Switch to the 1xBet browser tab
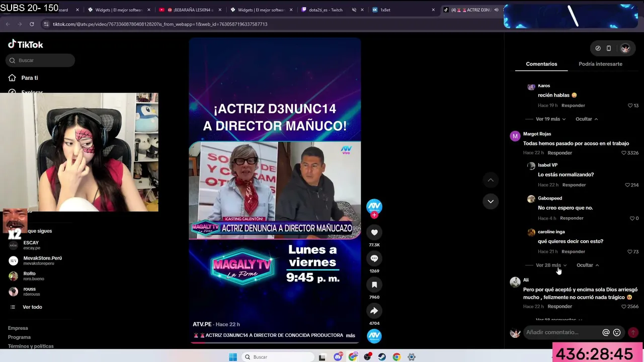 coord(404,10)
